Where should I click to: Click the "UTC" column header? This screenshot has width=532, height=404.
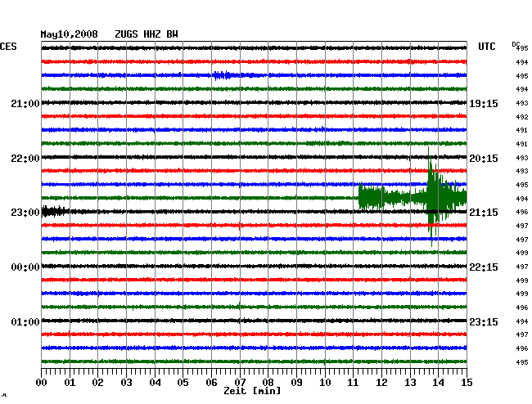click(x=486, y=47)
